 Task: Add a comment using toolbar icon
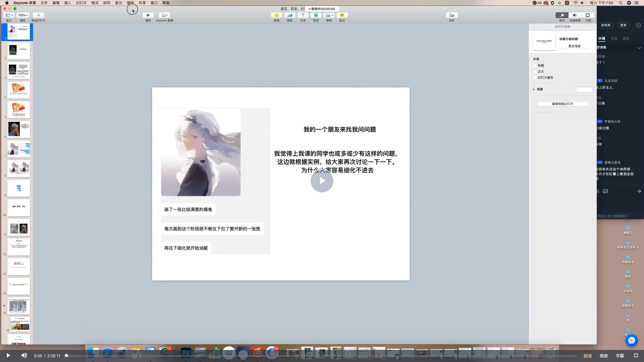(342, 15)
